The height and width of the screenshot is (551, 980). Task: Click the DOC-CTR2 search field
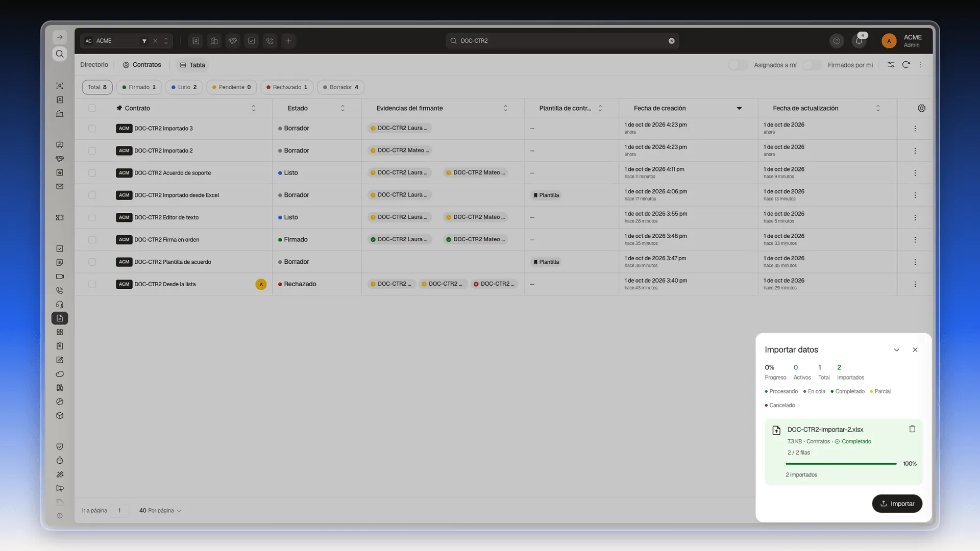562,41
